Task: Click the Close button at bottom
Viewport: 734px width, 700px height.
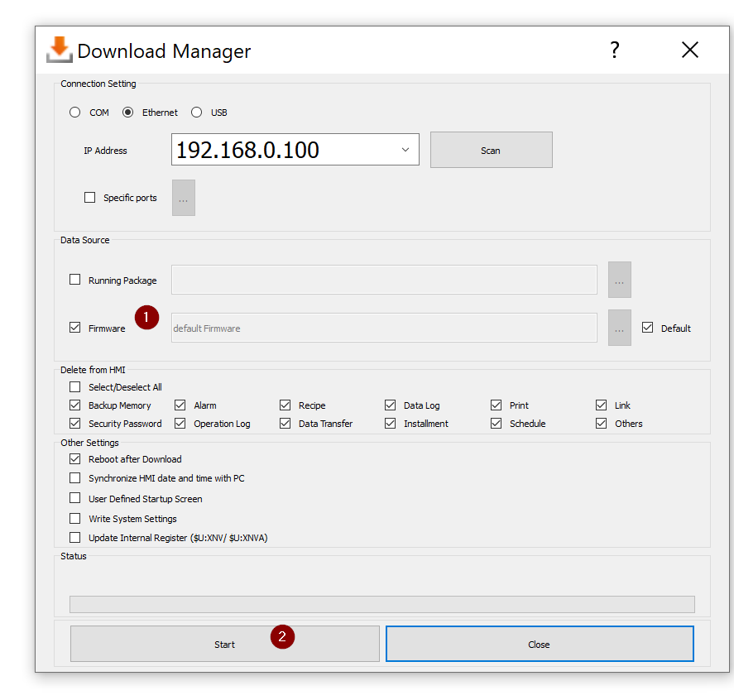Action: [x=539, y=644]
